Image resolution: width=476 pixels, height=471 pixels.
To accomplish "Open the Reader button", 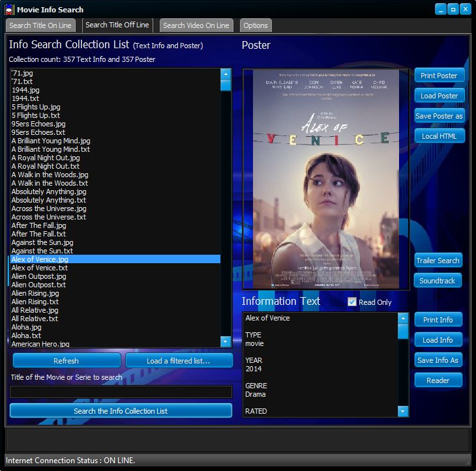I will click(x=438, y=380).
